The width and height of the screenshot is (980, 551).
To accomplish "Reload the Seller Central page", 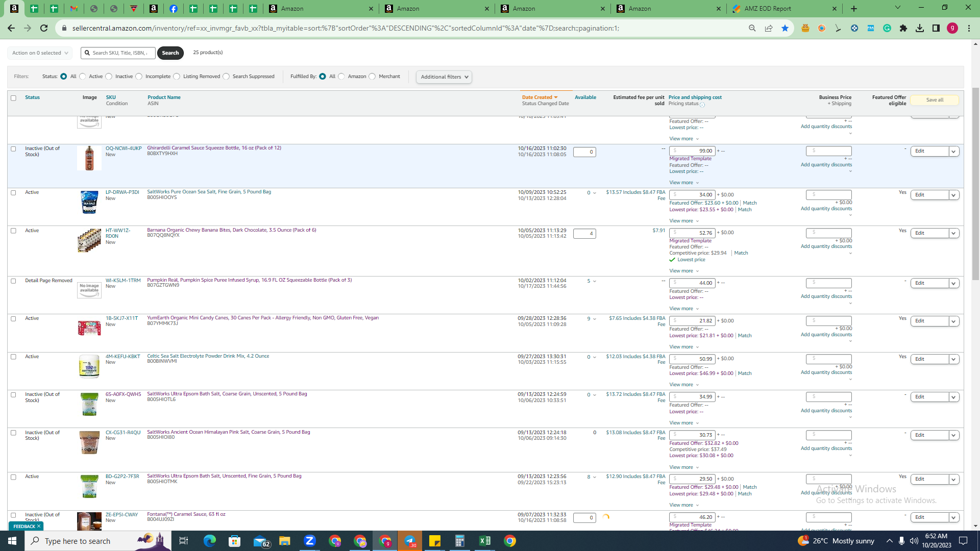I will pos(44,28).
